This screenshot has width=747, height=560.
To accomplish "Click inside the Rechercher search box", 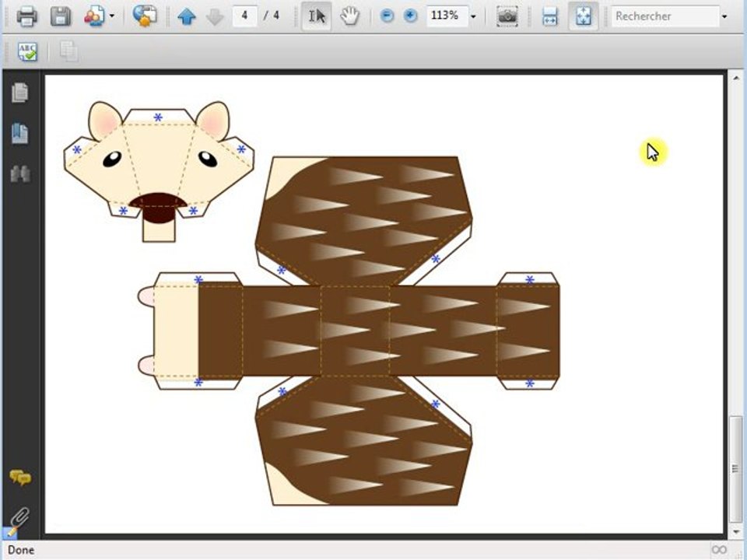I will [665, 16].
